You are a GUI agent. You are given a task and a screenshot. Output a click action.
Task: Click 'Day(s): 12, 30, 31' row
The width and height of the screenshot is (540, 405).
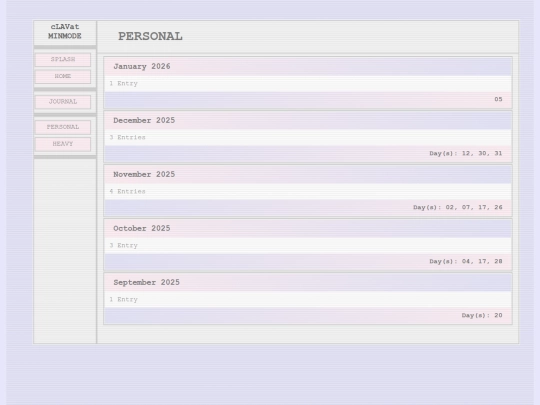[466, 153]
